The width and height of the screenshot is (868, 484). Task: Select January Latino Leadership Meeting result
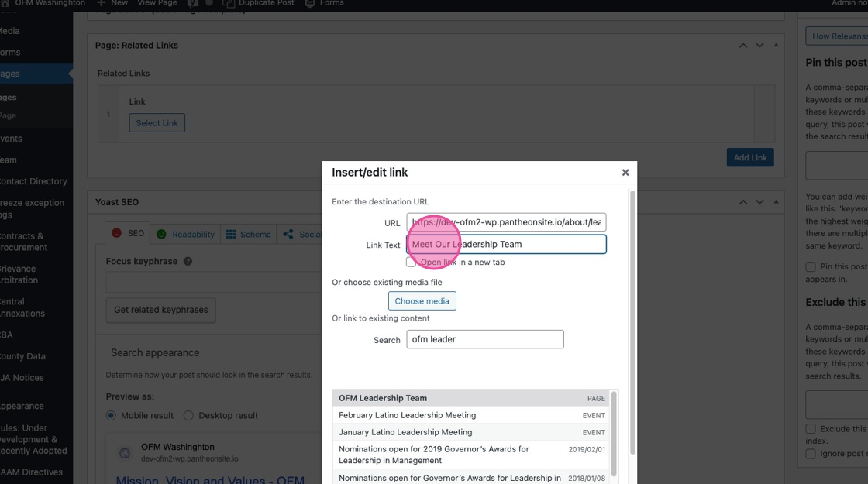pos(472,433)
